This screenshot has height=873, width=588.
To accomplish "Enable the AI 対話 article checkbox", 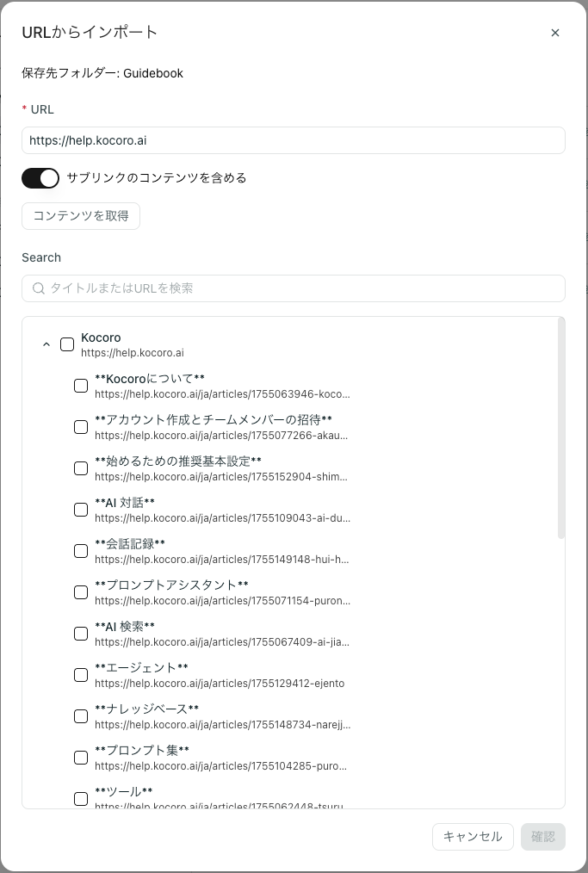I will (81, 510).
